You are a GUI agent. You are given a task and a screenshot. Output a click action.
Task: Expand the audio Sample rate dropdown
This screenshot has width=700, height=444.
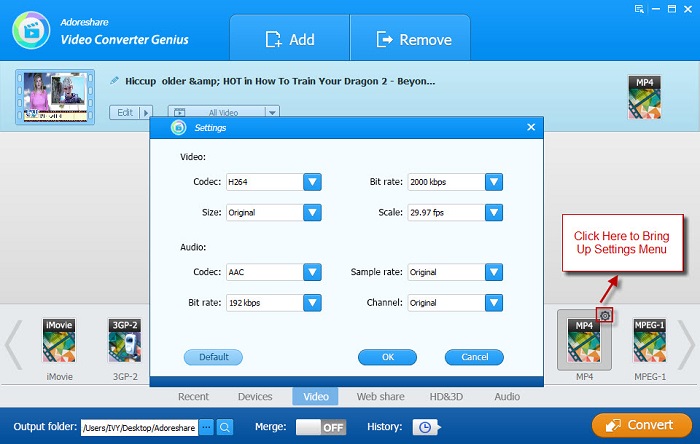(493, 272)
